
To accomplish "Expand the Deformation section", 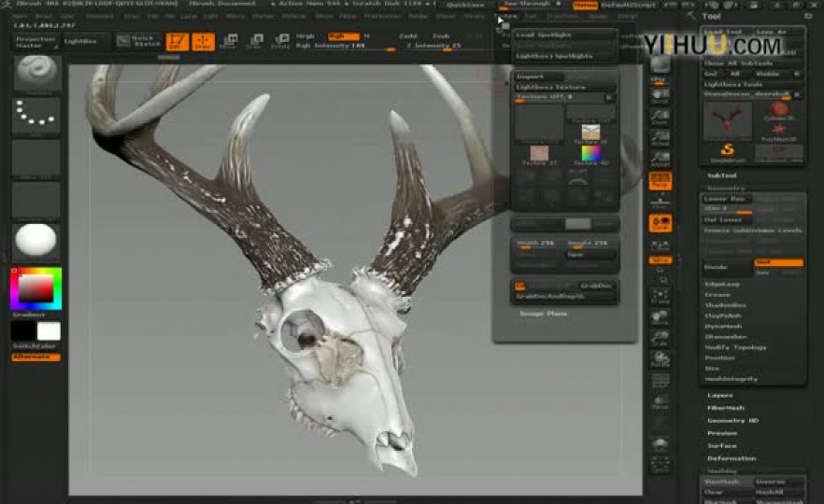I will (x=731, y=458).
